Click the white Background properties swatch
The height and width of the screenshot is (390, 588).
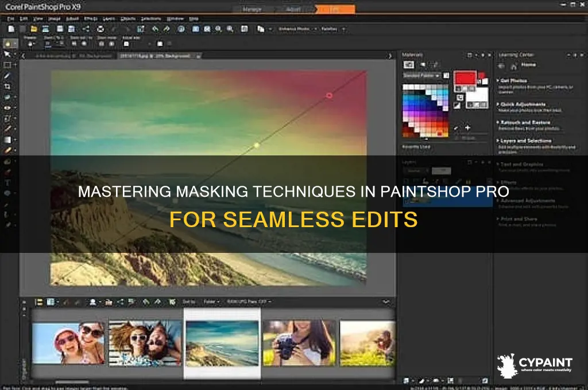[x=477, y=94]
